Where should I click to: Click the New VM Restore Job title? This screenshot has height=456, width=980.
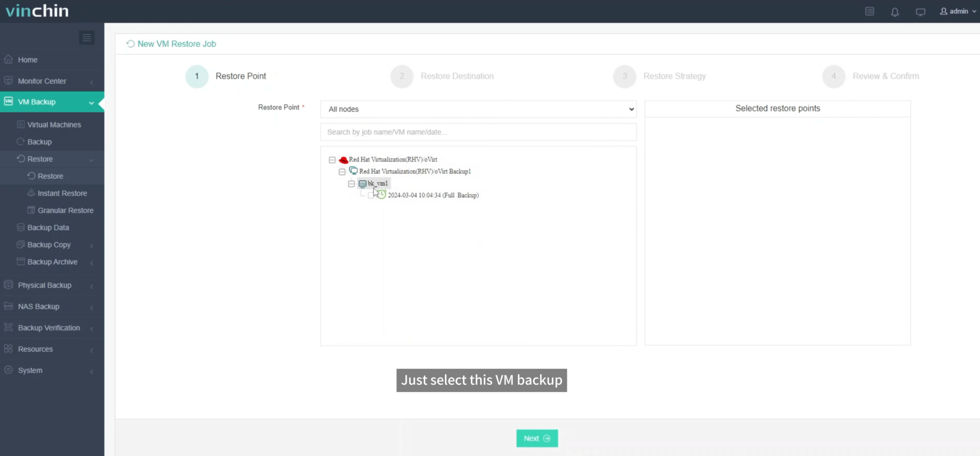(x=176, y=44)
